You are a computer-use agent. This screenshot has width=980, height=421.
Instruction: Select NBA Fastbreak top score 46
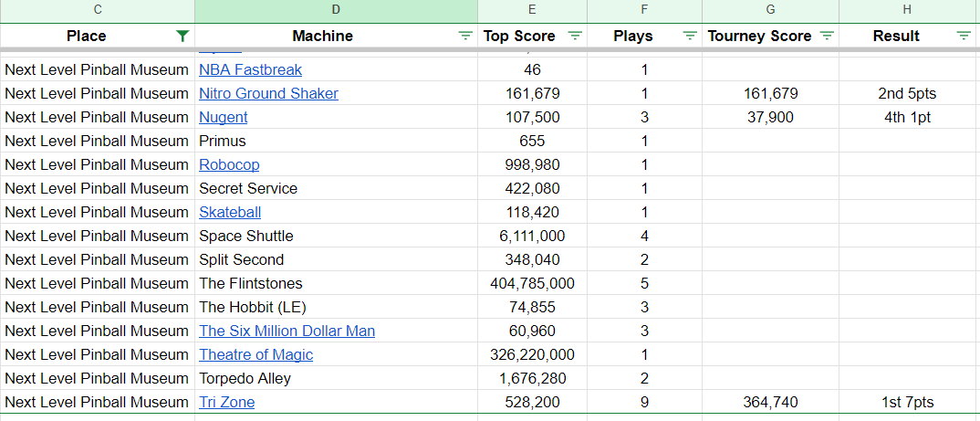[x=533, y=70]
